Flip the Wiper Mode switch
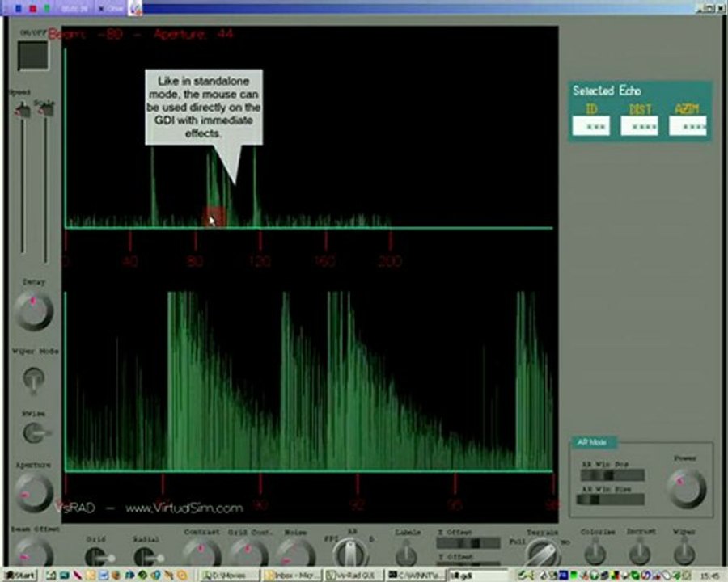 34,380
